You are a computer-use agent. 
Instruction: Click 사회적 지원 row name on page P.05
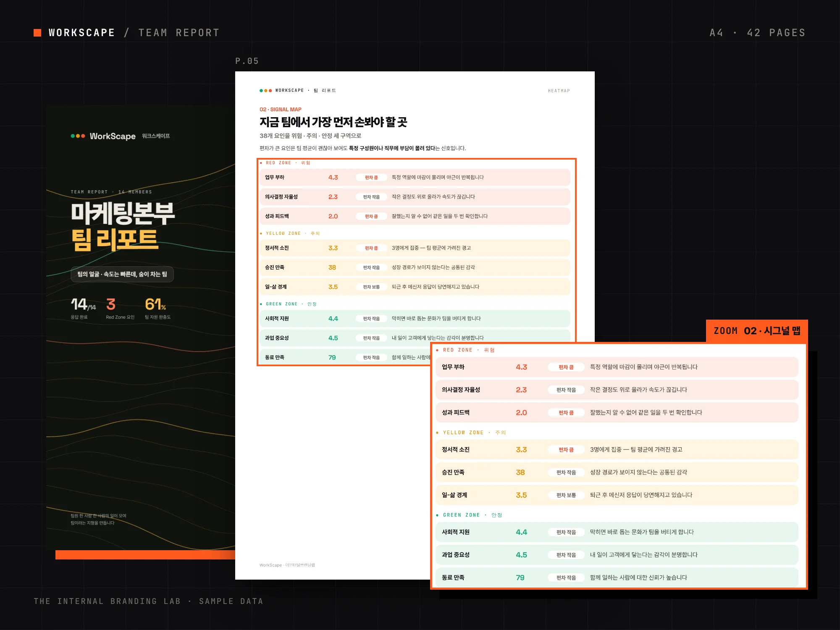(277, 319)
